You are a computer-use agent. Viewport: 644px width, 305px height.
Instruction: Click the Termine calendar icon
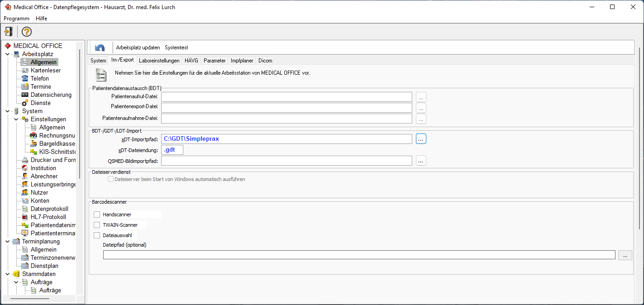(25, 86)
